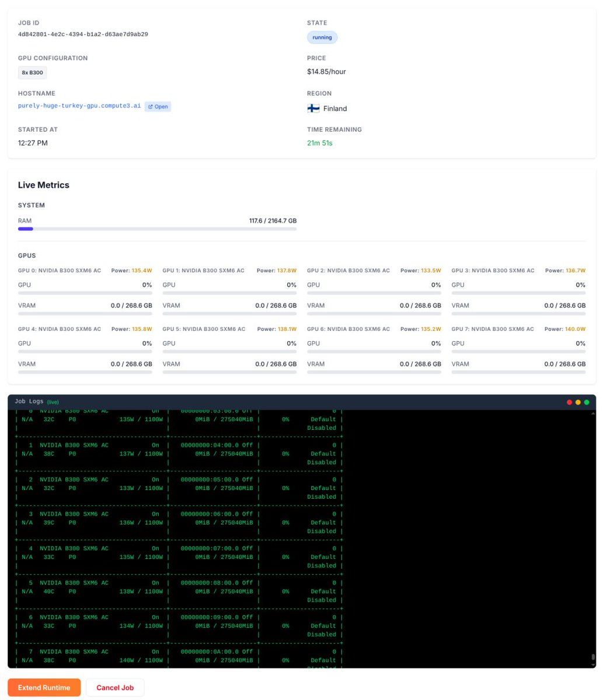
Task: Click the Job Logs scrollbar thumb
Action: [x=593, y=657]
